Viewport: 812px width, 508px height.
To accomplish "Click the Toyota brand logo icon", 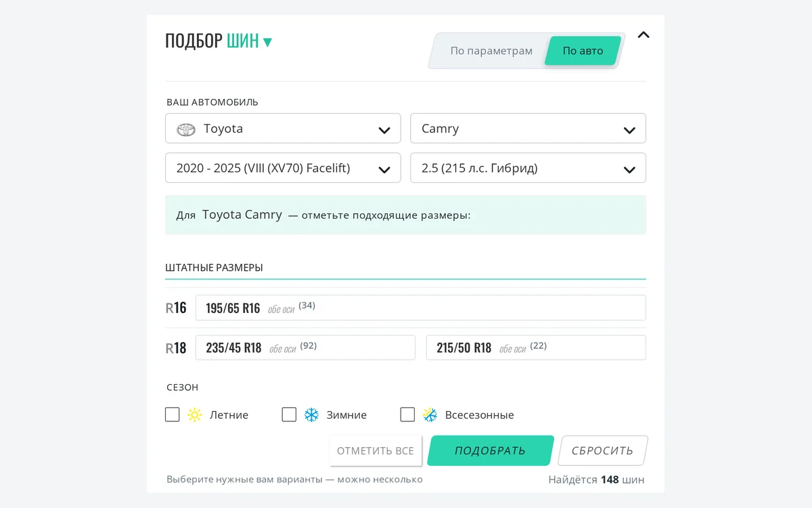I will pyautogui.click(x=186, y=129).
